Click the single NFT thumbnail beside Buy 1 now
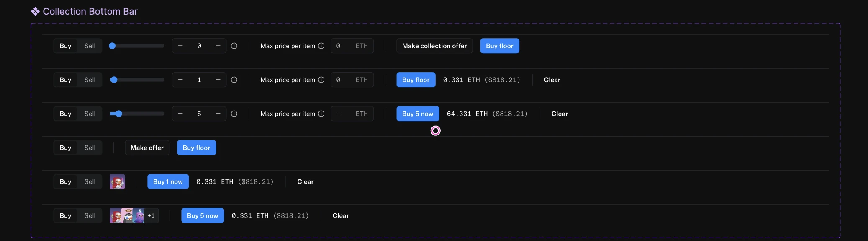 coord(117,182)
